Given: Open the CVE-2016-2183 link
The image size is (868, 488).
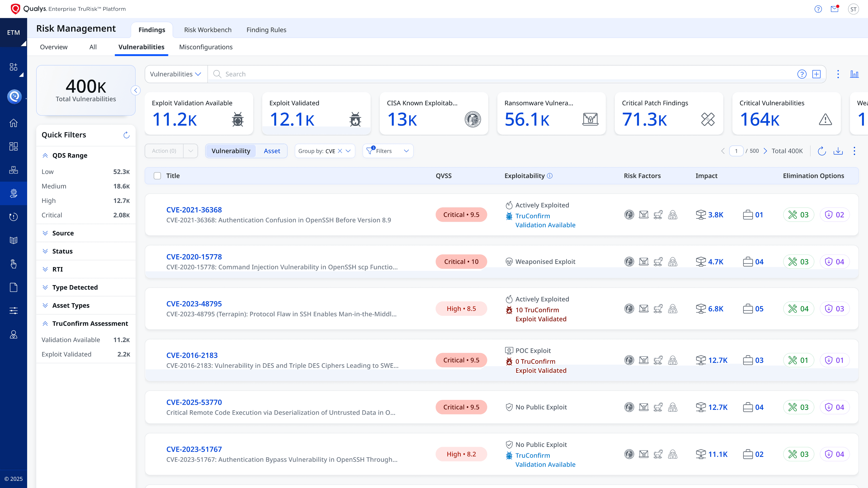Looking at the screenshot, I should click(x=192, y=355).
